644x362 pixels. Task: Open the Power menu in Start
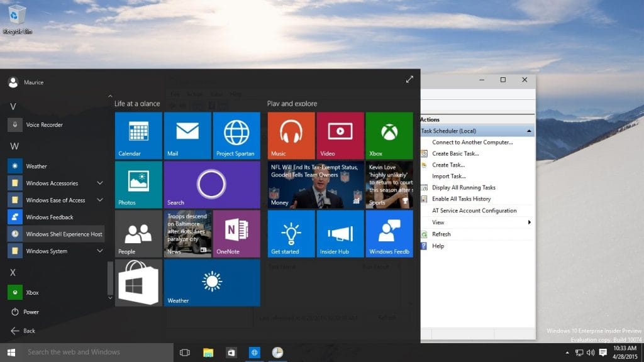pos(26,312)
